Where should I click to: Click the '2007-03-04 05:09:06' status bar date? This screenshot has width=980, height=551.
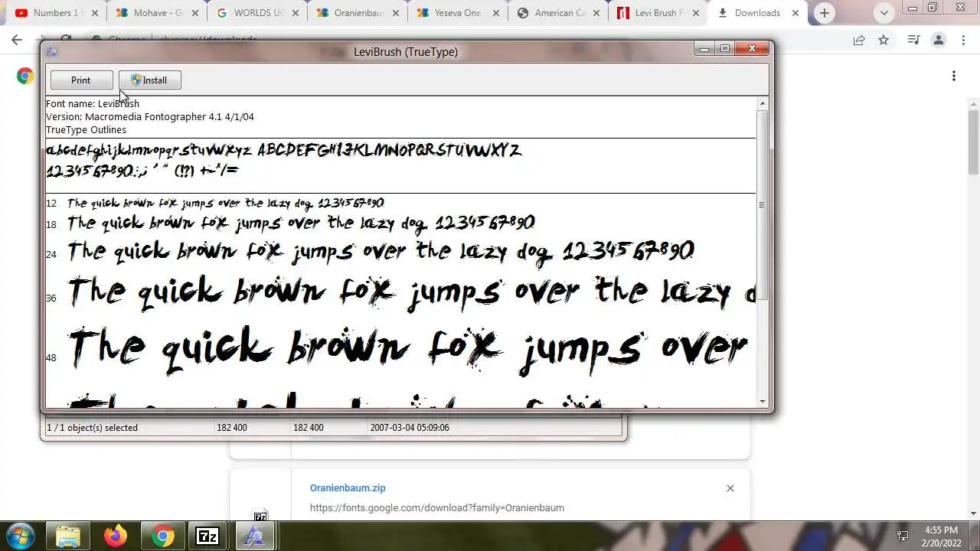click(409, 428)
